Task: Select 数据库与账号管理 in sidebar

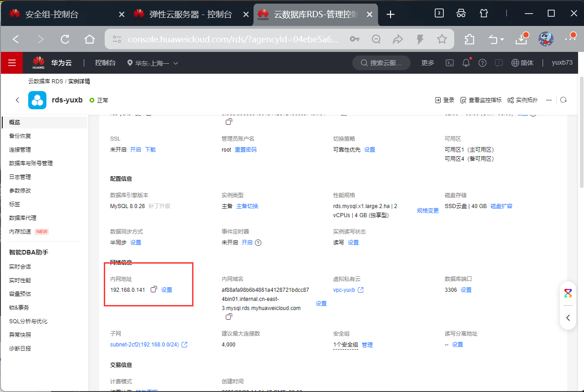Action: (x=31, y=163)
